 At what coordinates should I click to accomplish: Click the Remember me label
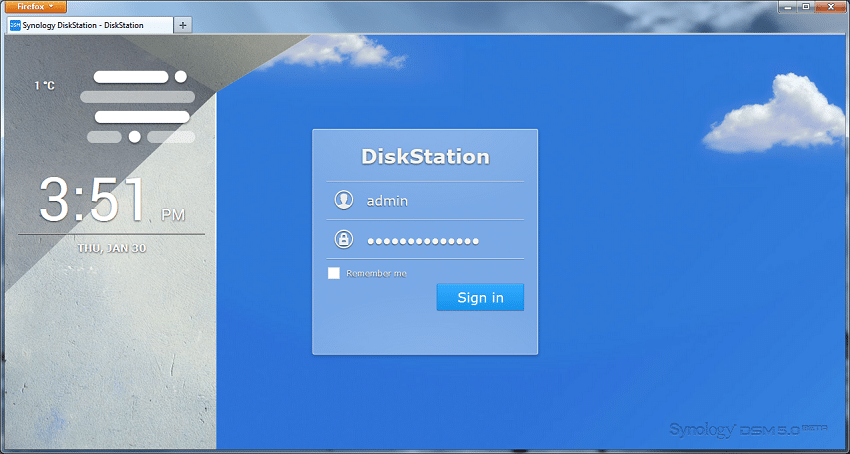[x=376, y=273]
